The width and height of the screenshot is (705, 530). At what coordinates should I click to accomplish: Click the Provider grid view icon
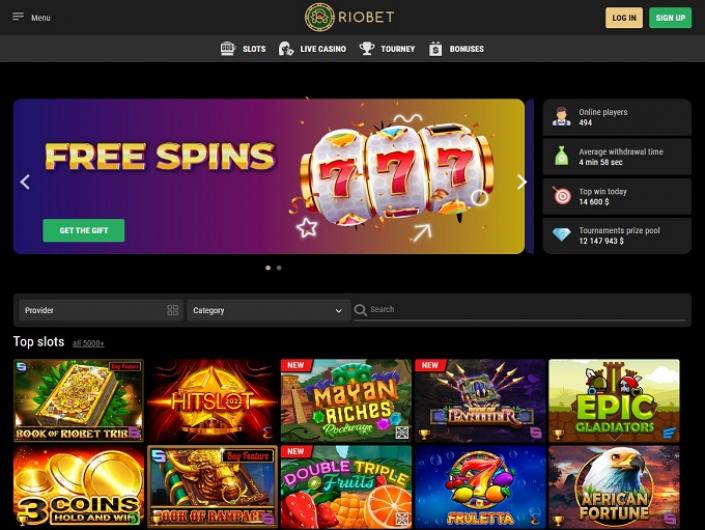click(x=173, y=310)
